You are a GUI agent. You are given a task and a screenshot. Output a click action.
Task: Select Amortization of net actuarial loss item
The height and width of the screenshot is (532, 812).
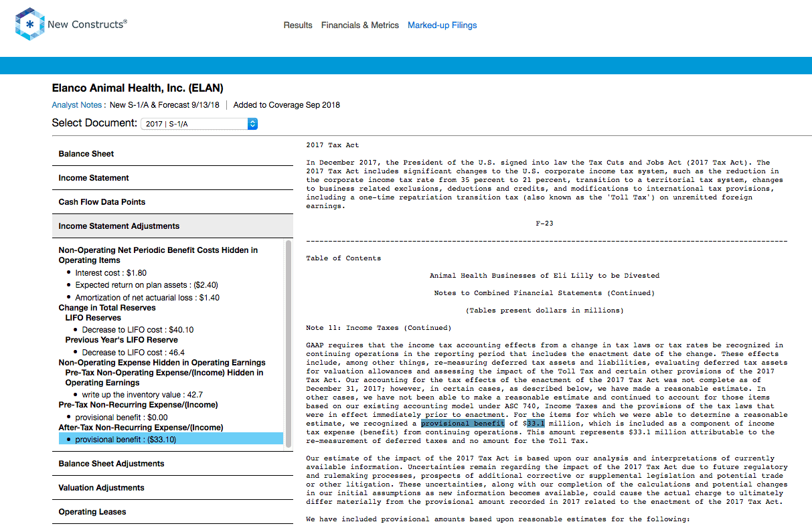[147, 298]
